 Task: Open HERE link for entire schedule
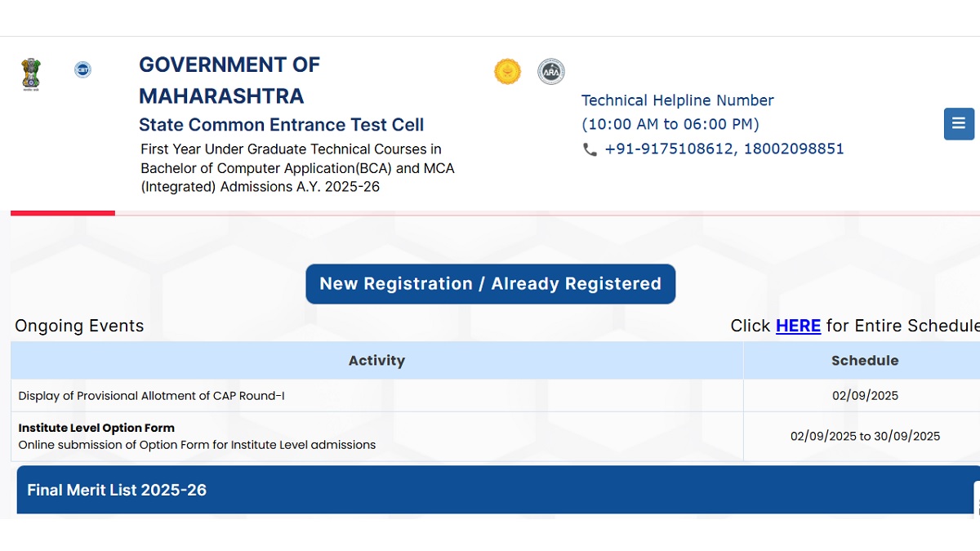point(798,326)
